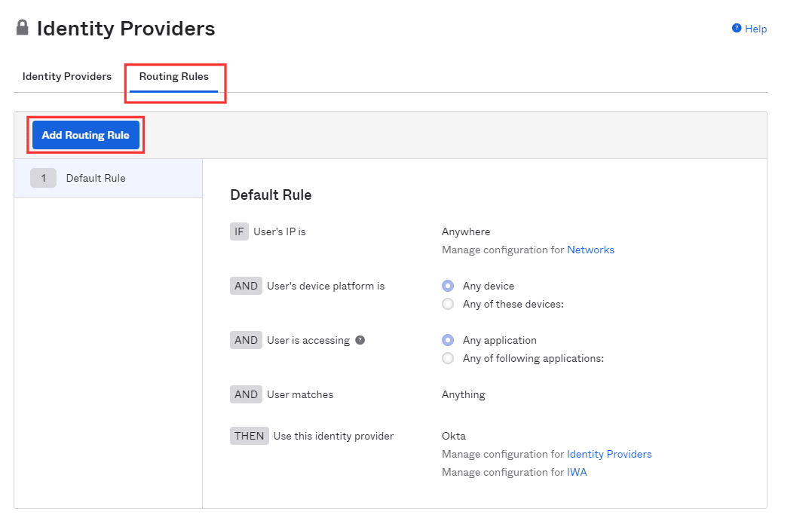Follow the Identity Providers configuration link
Image resolution: width=812 pixels, height=521 pixels.
[x=609, y=454]
